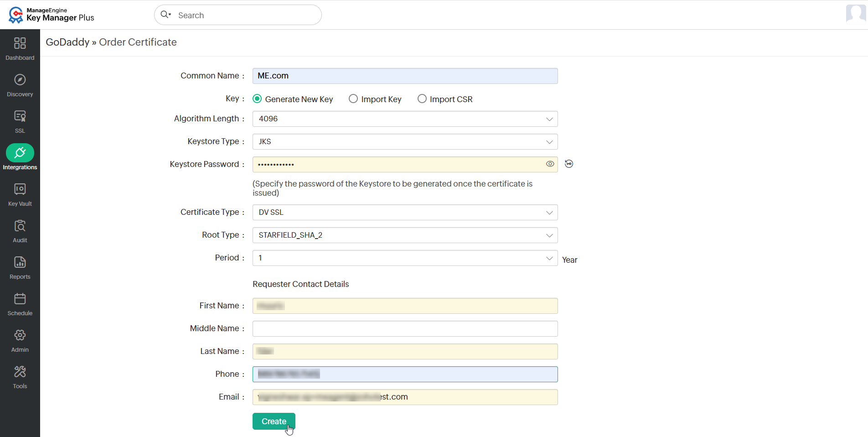868x437 pixels.
Task: Show the keystore password
Action: click(x=550, y=164)
